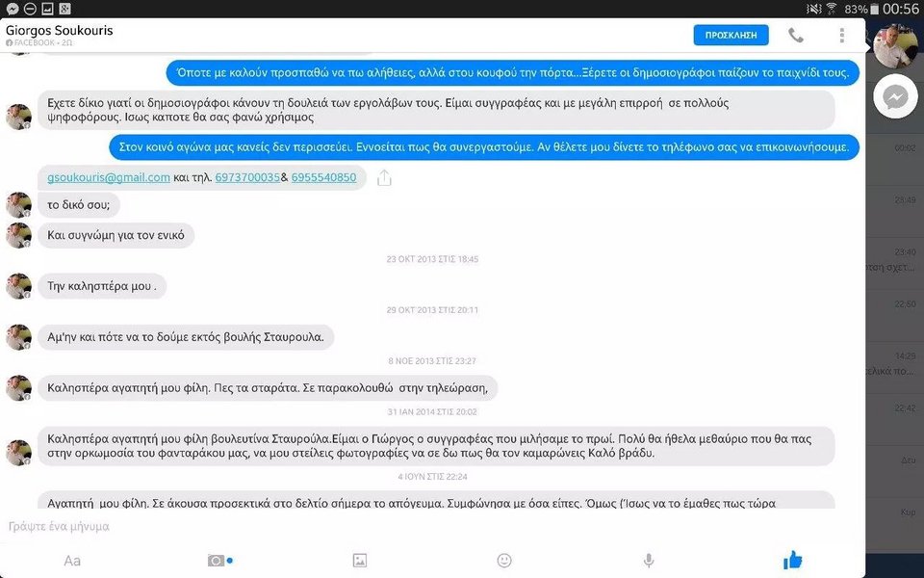The width and height of the screenshot is (924, 578).
Task: Open the three-dot overflow menu
Action: 841,35
